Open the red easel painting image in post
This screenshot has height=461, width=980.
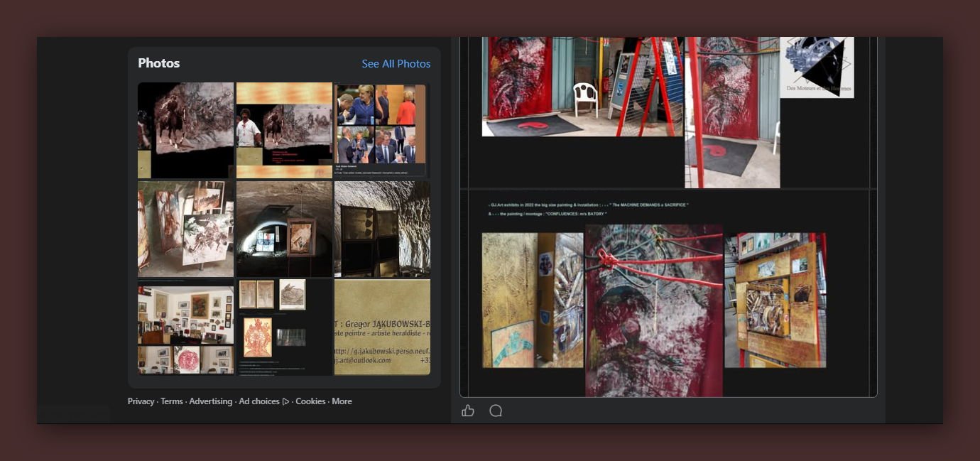click(732, 112)
